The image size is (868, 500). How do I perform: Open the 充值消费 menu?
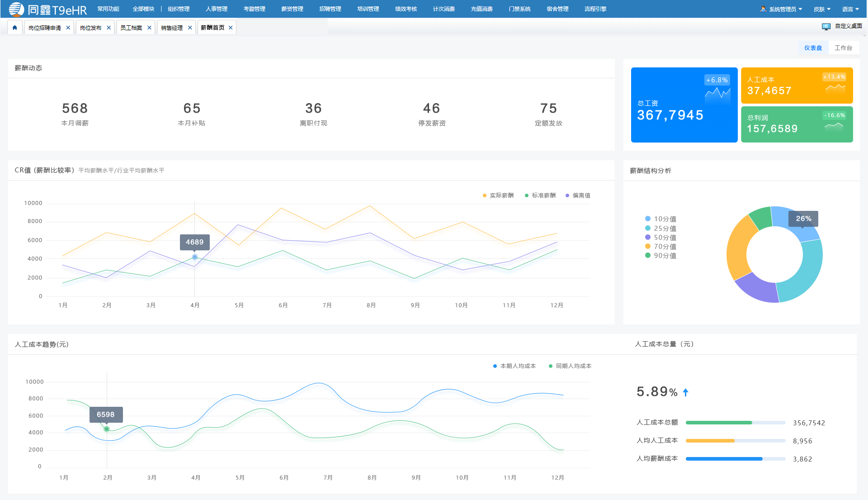coord(482,9)
